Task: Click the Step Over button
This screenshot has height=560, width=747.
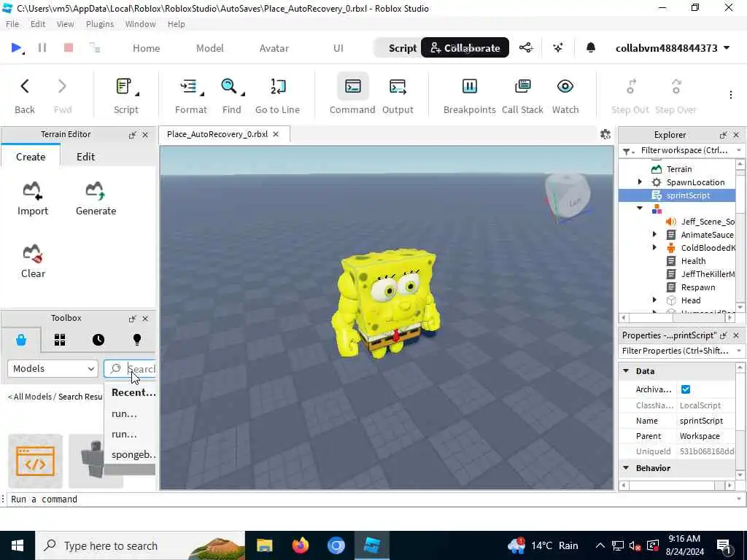Action: 676,96
